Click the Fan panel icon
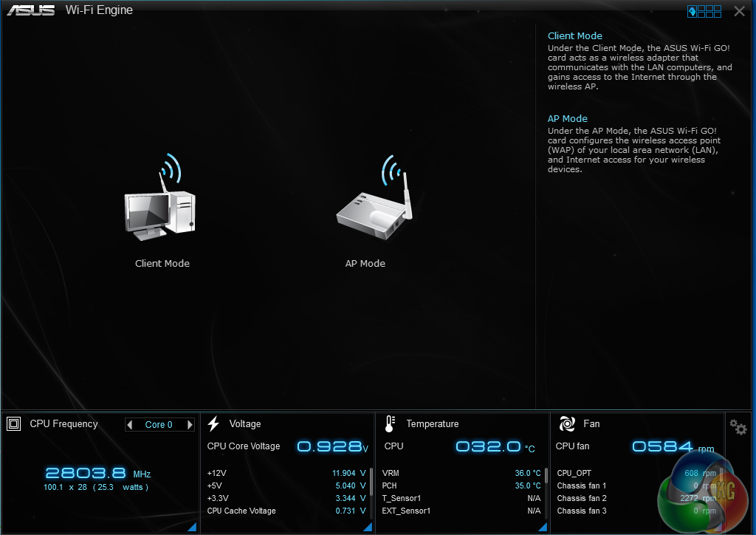 click(567, 423)
